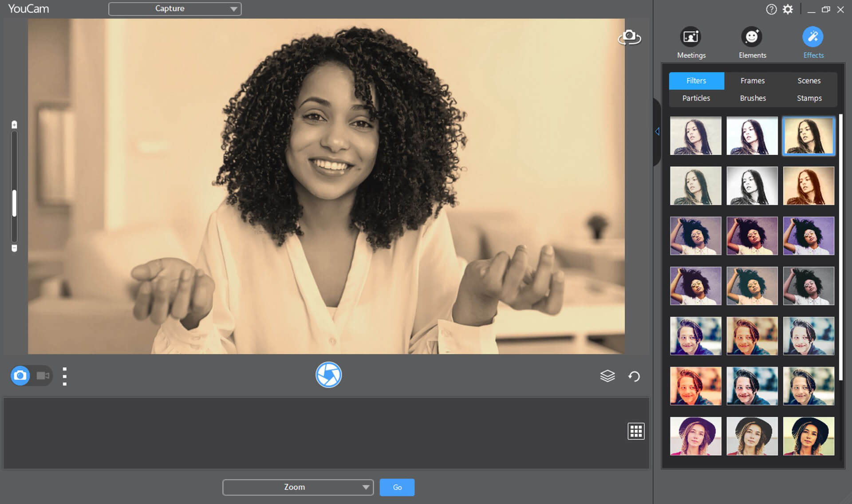Switch to the Frames tab
This screenshot has height=504, width=852.
click(753, 80)
